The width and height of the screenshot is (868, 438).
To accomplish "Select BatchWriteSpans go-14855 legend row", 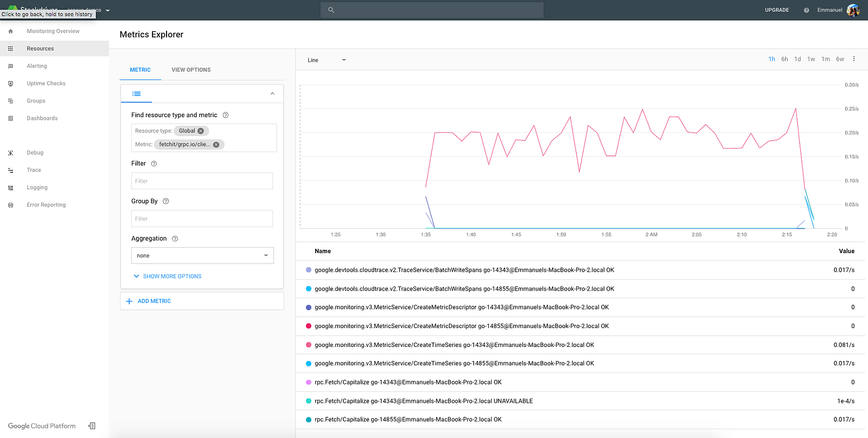I will 580,289.
